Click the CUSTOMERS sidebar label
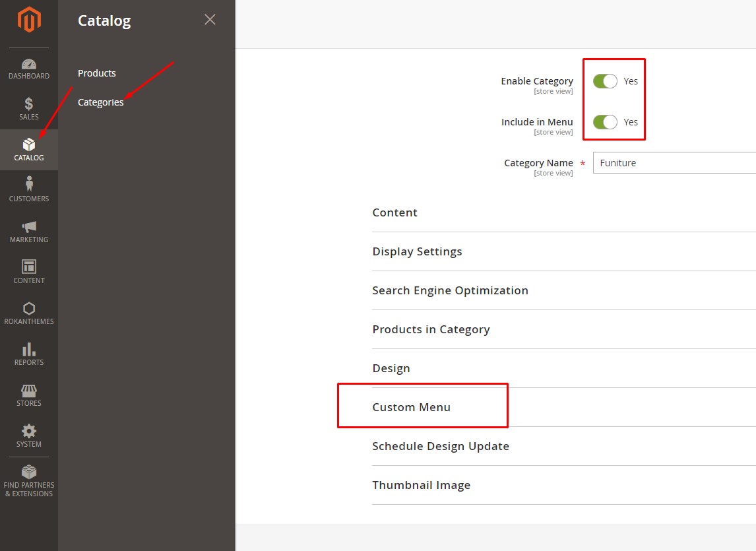The height and width of the screenshot is (551, 756). coord(29,199)
